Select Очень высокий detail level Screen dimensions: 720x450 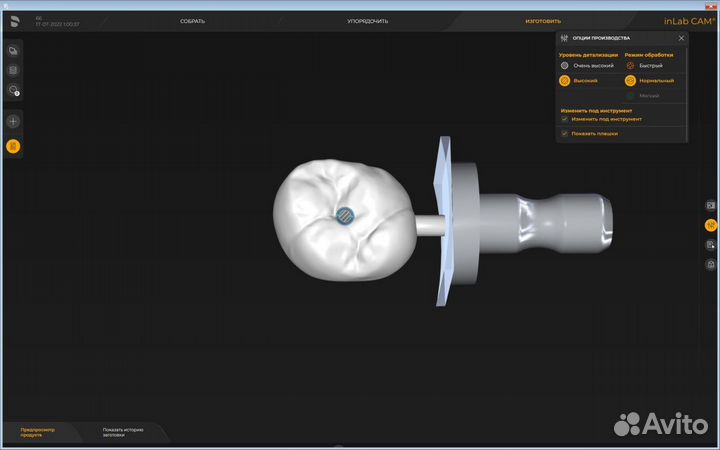pos(587,66)
